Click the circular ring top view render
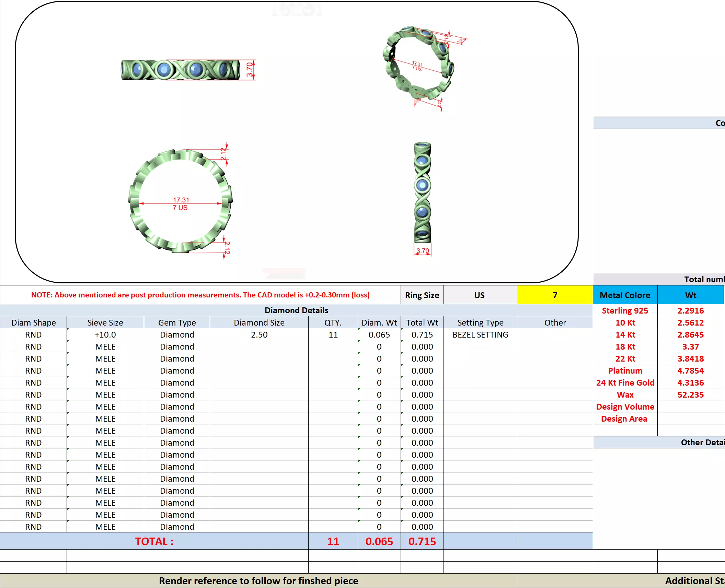The width and height of the screenshot is (725, 588). pyautogui.click(x=180, y=201)
